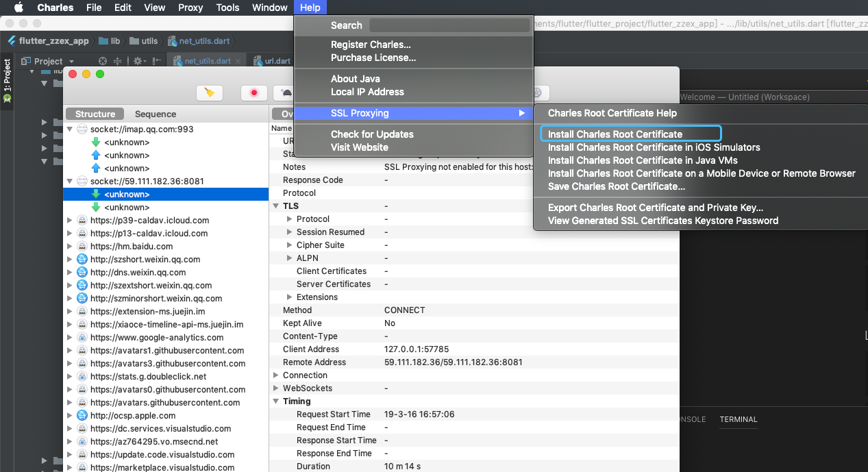Select https://www.google-analytics.com host

pyautogui.click(x=157, y=338)
